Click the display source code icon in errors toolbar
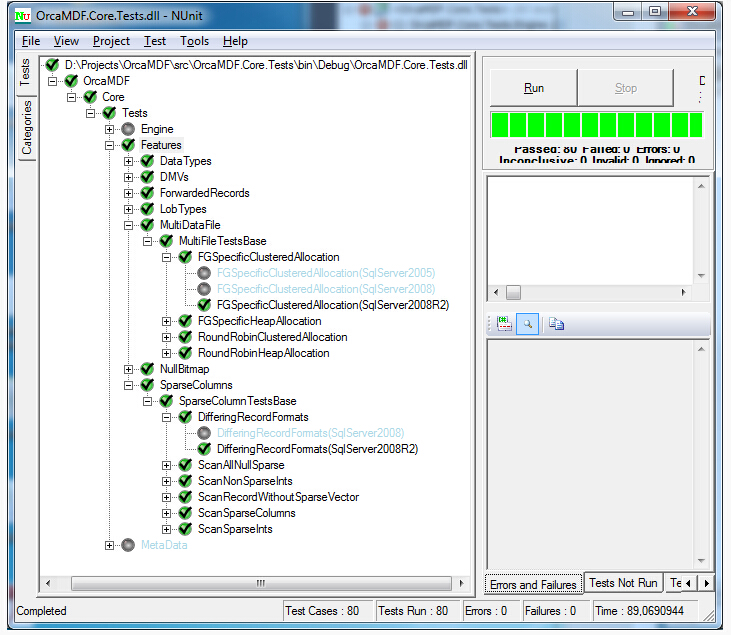Image resolution: width=731 pixels, height=635 pixels. coord(504,324)
